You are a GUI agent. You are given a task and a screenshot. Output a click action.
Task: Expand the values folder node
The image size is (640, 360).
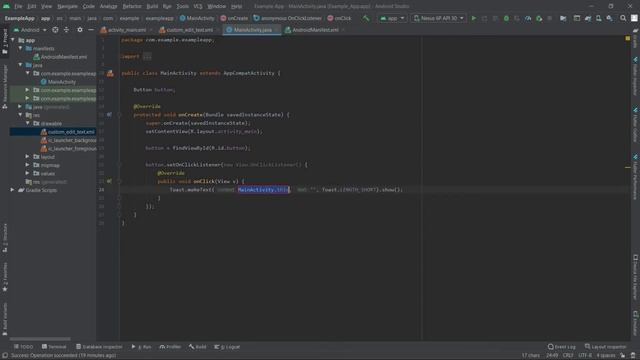click(28, 173)
